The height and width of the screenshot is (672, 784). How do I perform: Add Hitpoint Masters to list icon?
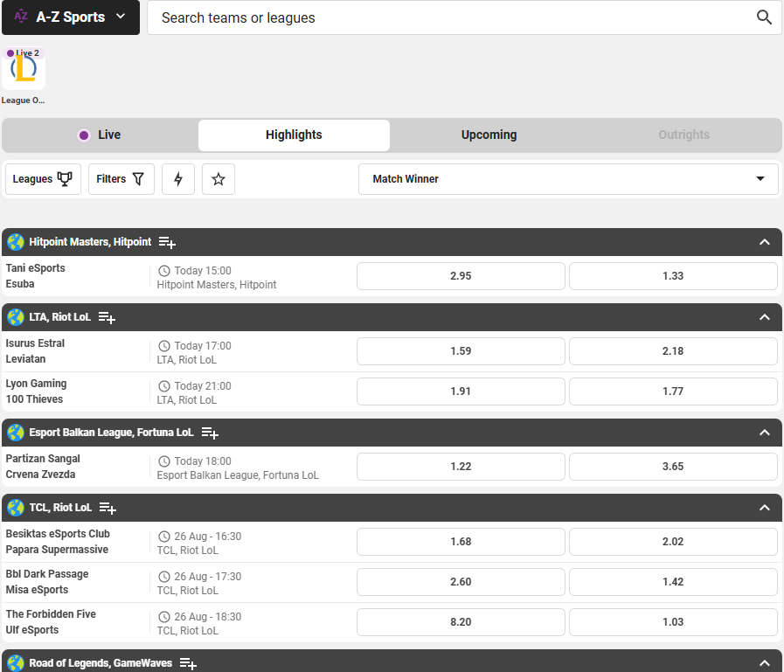[x=167, y=243]
